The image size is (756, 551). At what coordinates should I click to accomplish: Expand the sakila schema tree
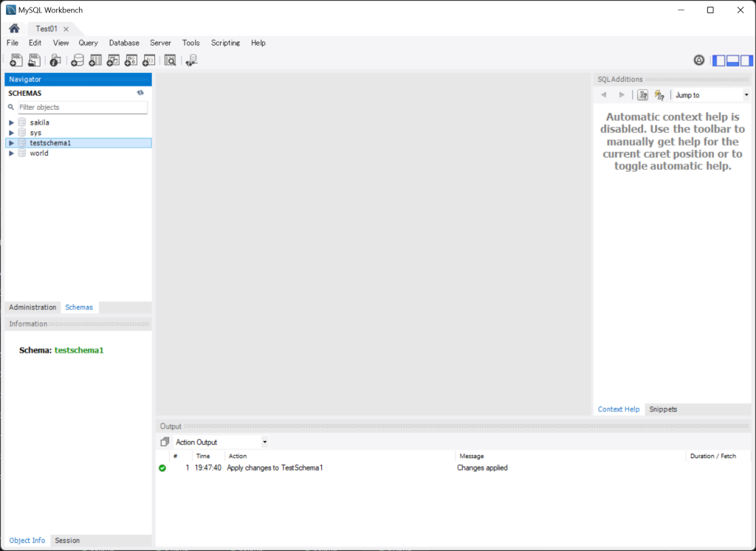point(12,122)
